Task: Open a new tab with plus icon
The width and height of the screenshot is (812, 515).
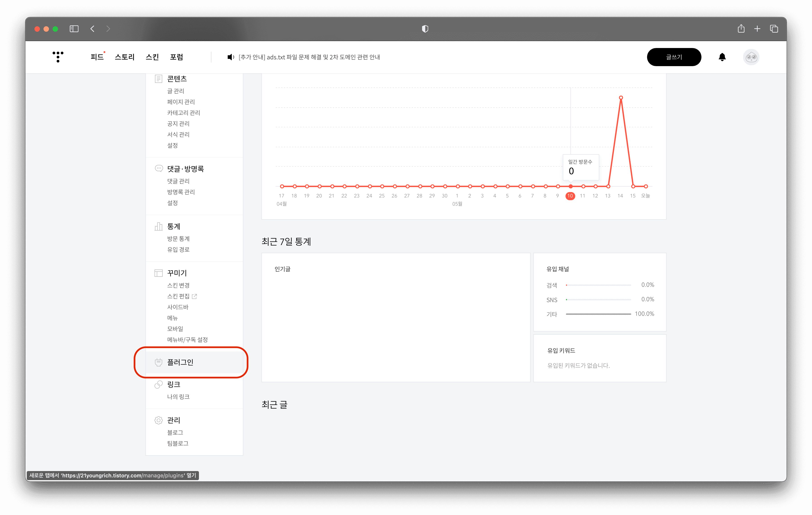Action: point(757,29)
